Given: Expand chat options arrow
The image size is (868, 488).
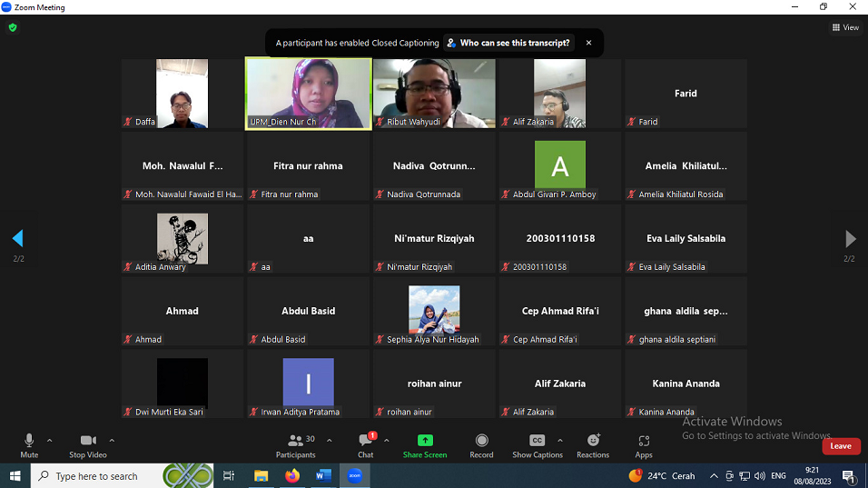Looking at the screenshot, I should tap(387, 441).
